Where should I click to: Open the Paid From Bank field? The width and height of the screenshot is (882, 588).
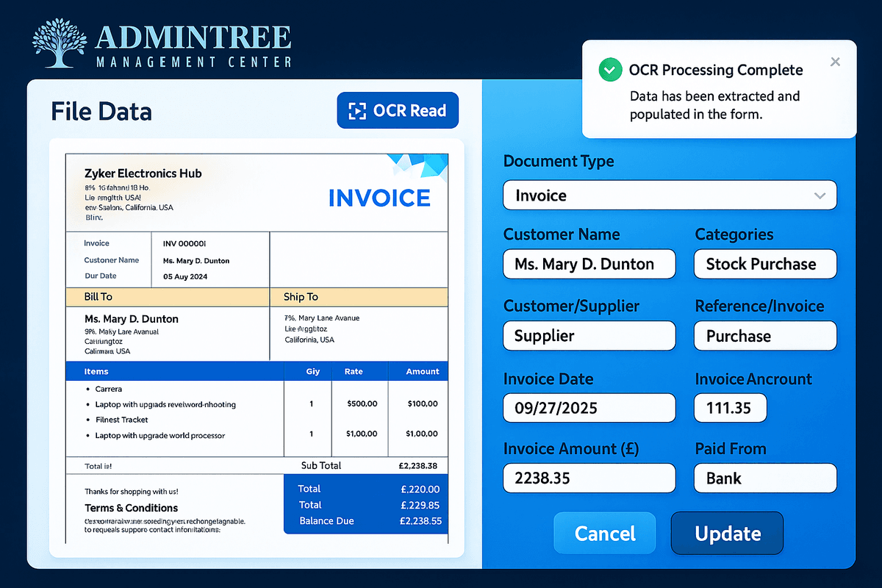click(764, 478)
